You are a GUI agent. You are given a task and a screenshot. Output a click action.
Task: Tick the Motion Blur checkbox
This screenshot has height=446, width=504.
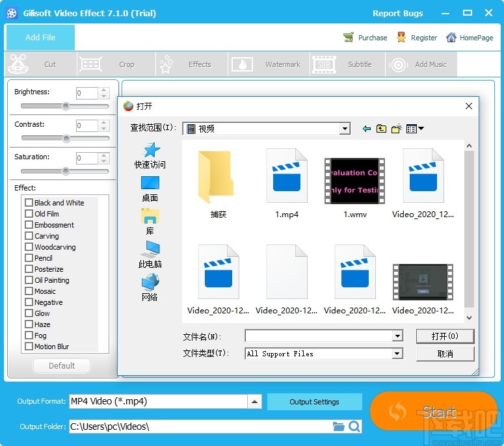tap(29, 347)
